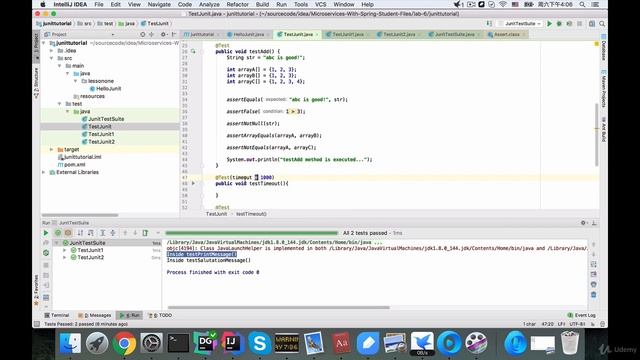Toggle the Ant Build side tab
The image size is (640, 360).
[x=603, y=129]
